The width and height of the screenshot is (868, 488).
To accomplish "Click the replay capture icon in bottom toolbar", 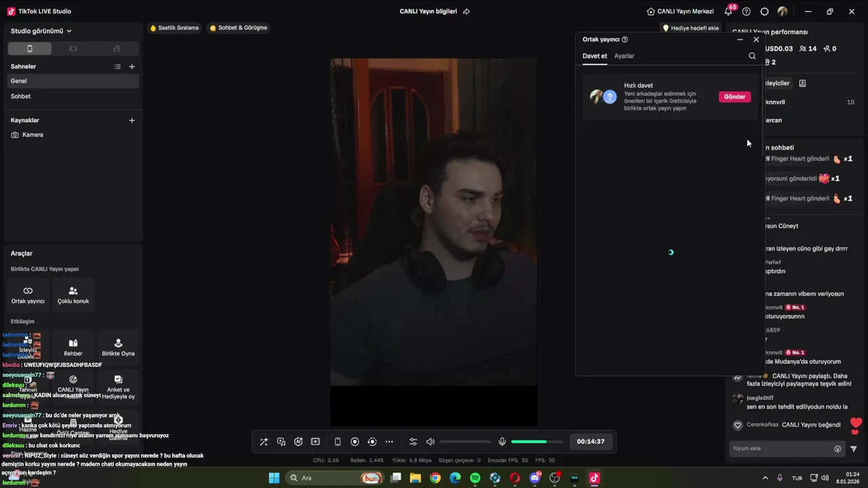I will click(372, 442).
